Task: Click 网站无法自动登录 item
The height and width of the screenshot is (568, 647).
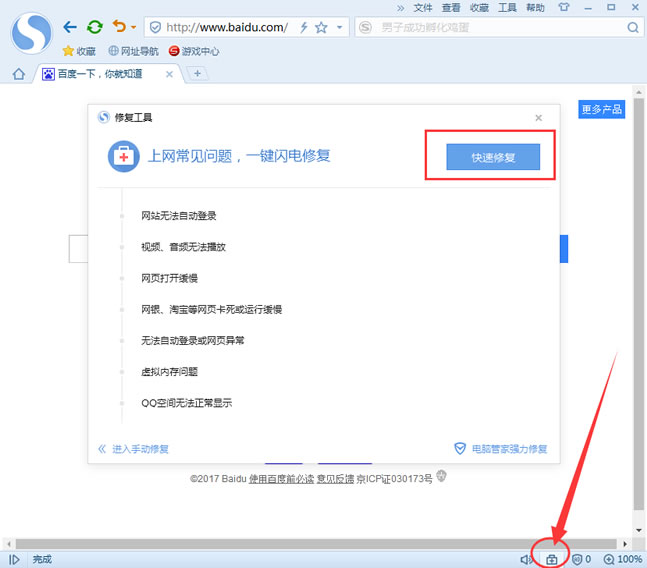Action: click(x=179, y=216)
